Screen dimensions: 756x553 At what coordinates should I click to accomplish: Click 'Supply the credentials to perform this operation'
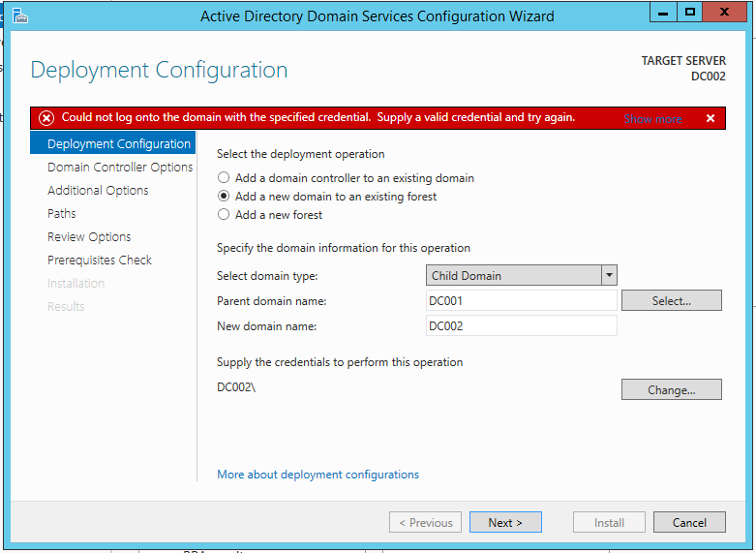340,362
